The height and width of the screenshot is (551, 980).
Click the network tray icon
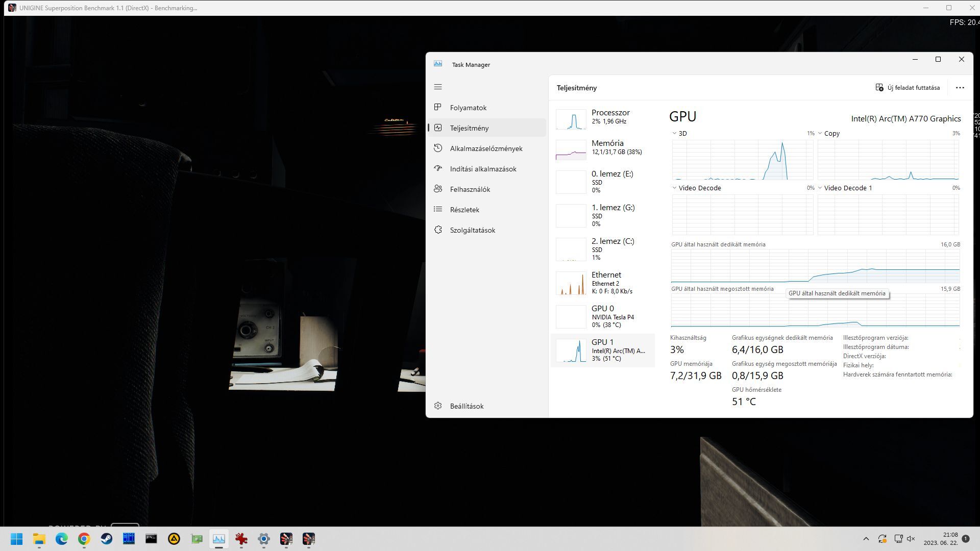pyautogui.click(x=898, y=539)
